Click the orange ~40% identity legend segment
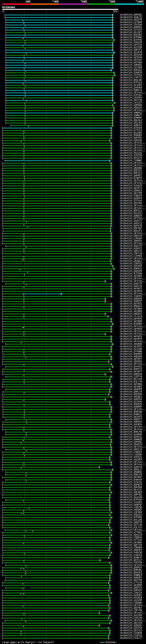The height and width of the screenshot is (644, 146). (45, 4)
